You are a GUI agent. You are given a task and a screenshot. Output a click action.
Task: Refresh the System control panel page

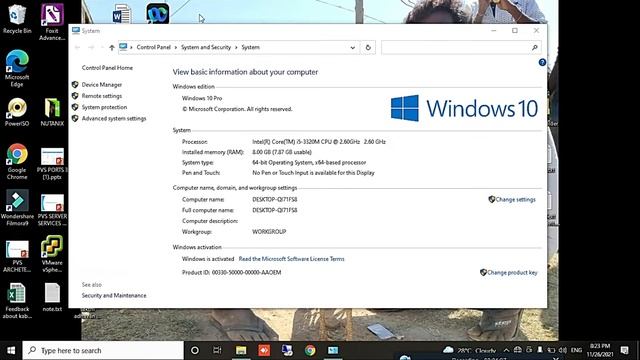pyautogui.click(x=368, y=47)
